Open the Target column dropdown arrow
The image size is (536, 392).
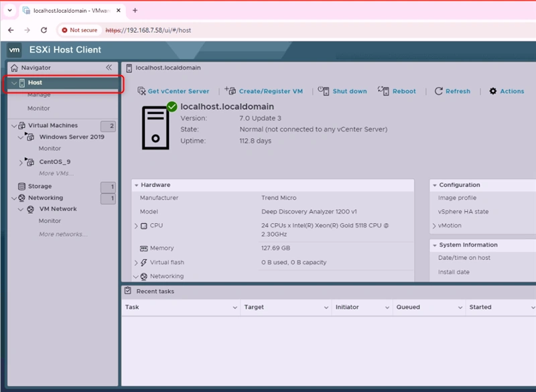pyautogui.click(x=326, y=308)
